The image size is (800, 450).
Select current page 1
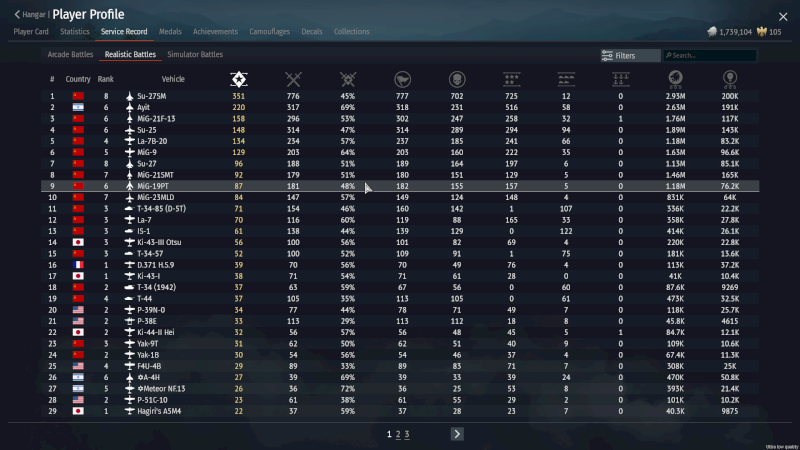(389, 434)
